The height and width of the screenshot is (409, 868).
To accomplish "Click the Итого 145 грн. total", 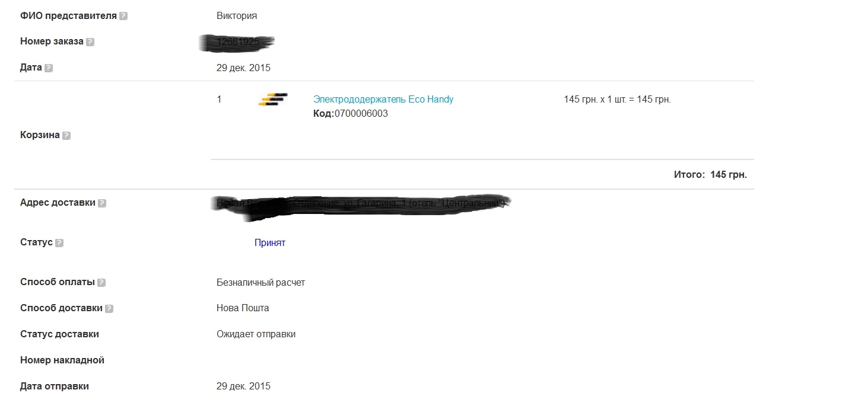I will pos(711,175).
